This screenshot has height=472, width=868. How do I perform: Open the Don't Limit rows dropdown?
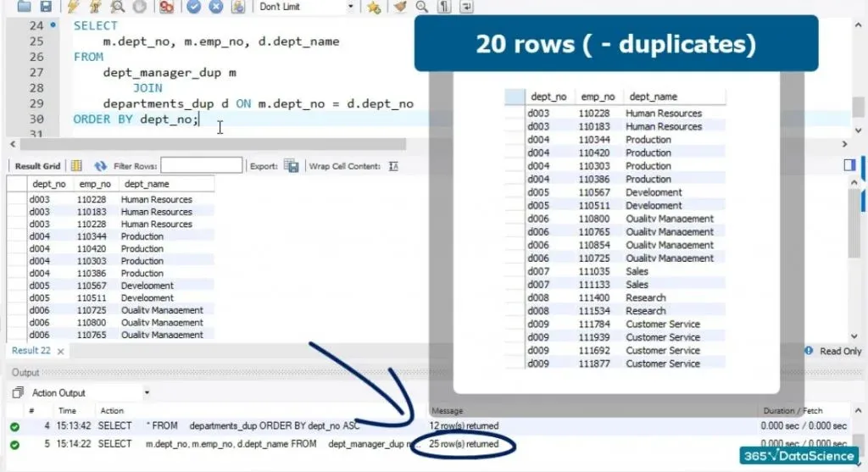coord(351,7)
